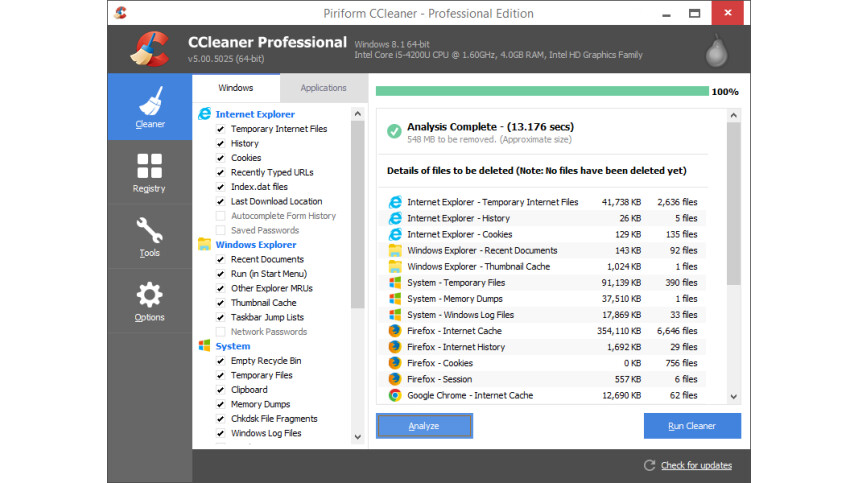Select the 'Firefox - Internet Cache' result row text
The height and width of the screenshot is (483, 858).
[x=454, y=331]
